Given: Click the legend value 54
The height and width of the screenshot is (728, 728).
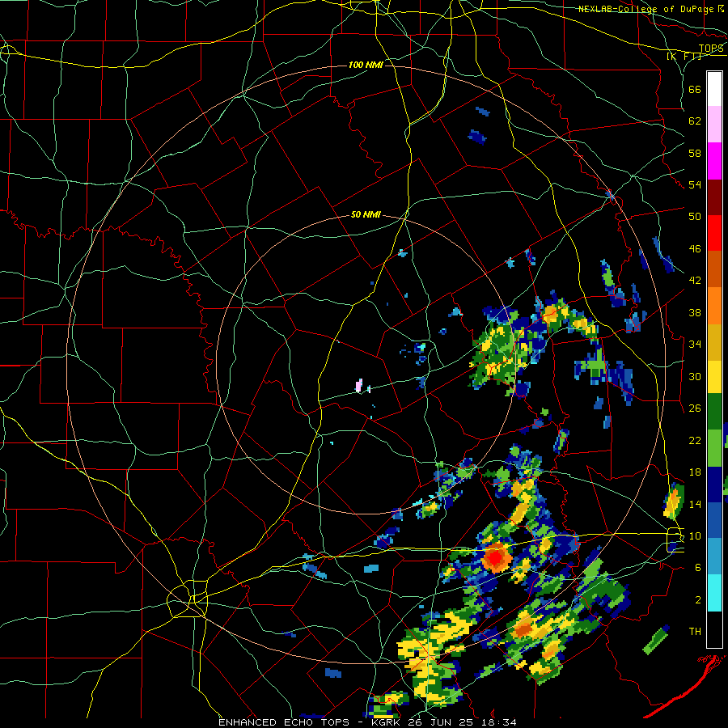Looking at the screenshot, I should [695, 184].
